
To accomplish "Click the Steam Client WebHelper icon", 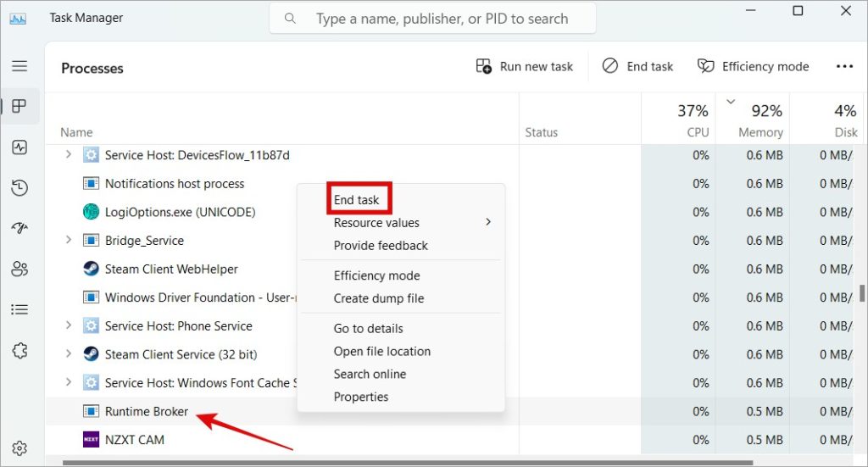I will (91, 269).
